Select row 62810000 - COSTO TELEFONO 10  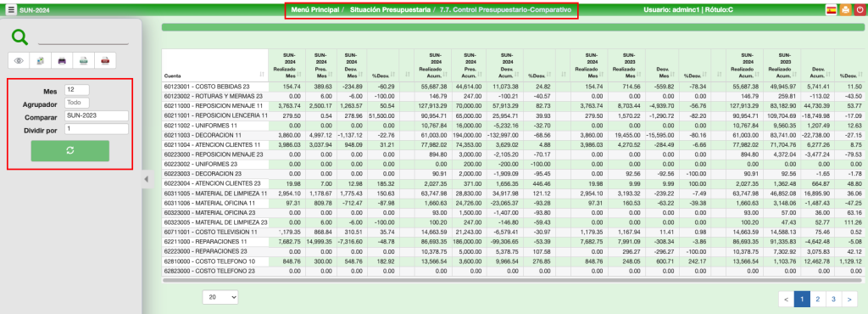coord(512,261)
